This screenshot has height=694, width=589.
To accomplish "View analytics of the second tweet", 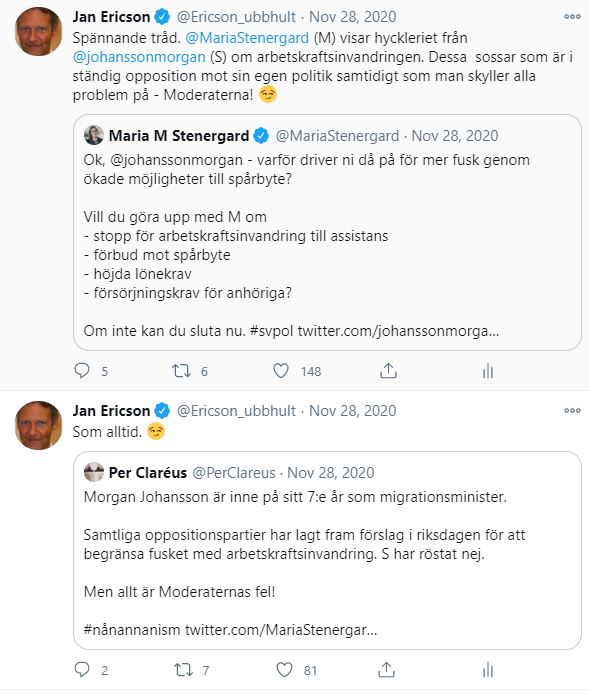I will pyautogui.click(x=488, y=670).
